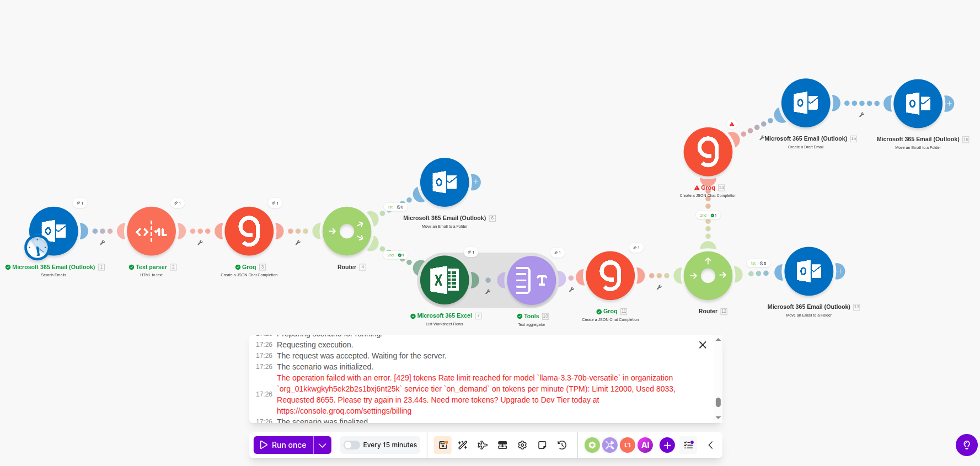Click the magic wand auto-align icon
This screenshot has height=466, width=980.
pos(463,445)
